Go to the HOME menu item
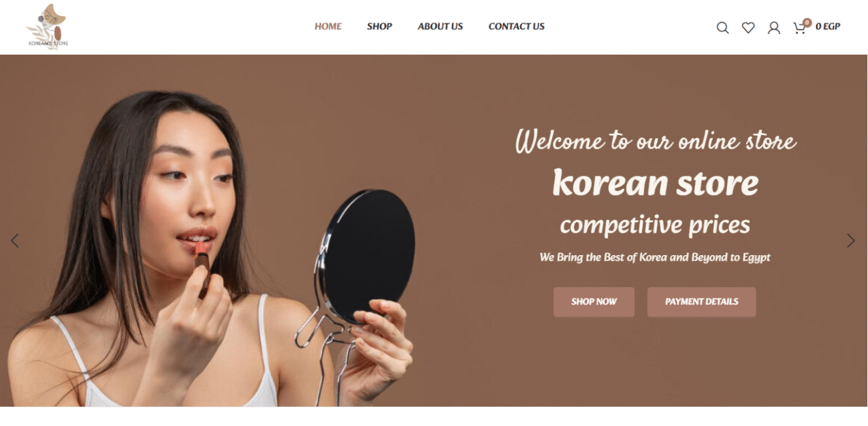868x426 pixels. (x=328, y=27)
